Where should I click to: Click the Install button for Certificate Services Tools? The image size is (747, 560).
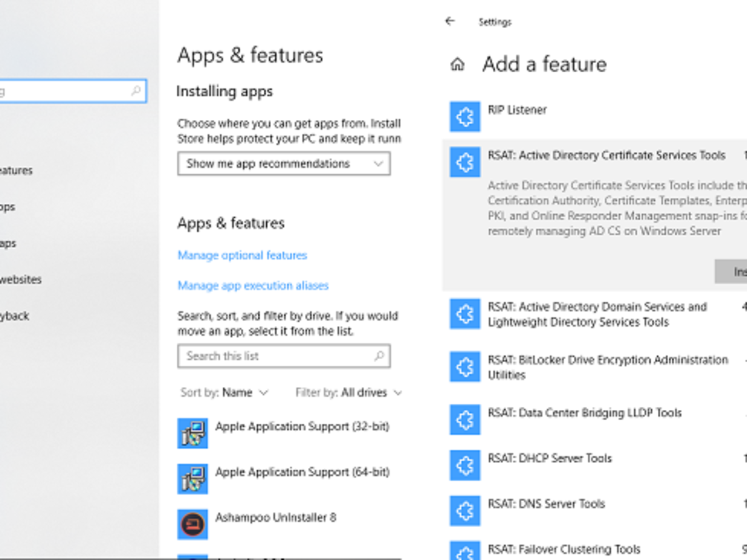coord(733,272)
